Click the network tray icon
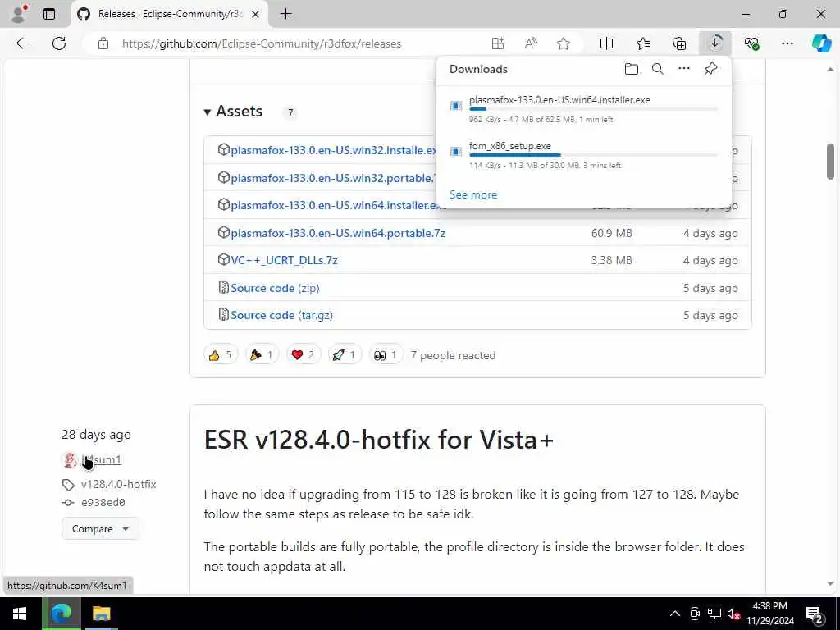The height and width of the screenshot is (630, 840). (x=714, y=614)
